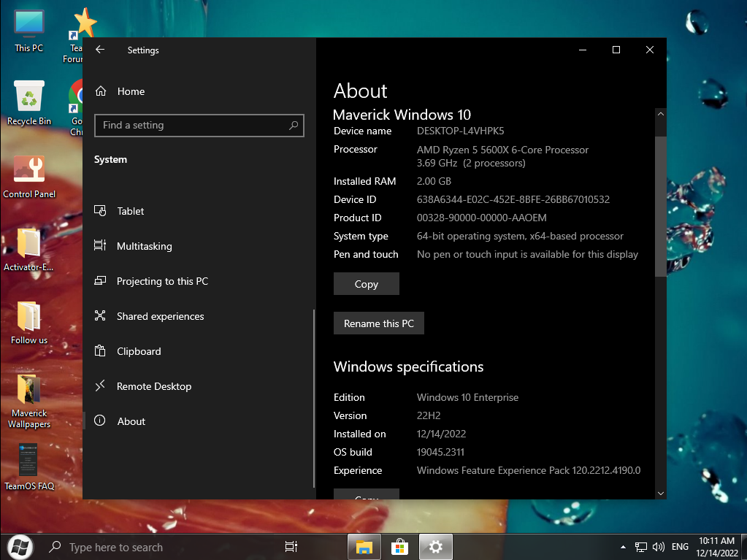Viewport: 747px width, 560px height.
Task: Open the Tablet settings page
Action: point(131,211)
